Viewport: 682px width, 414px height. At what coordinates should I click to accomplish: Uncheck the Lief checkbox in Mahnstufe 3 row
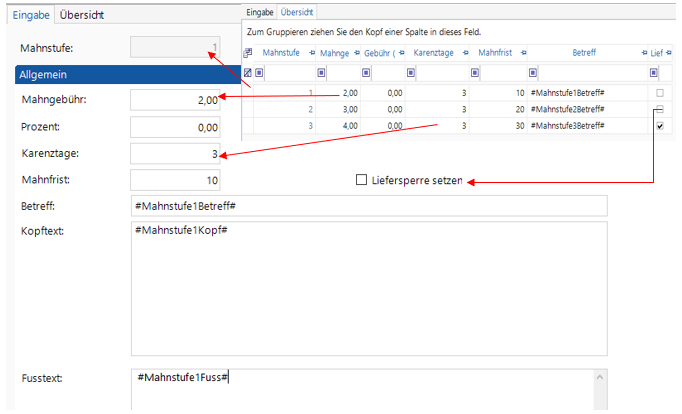[659, 126]
